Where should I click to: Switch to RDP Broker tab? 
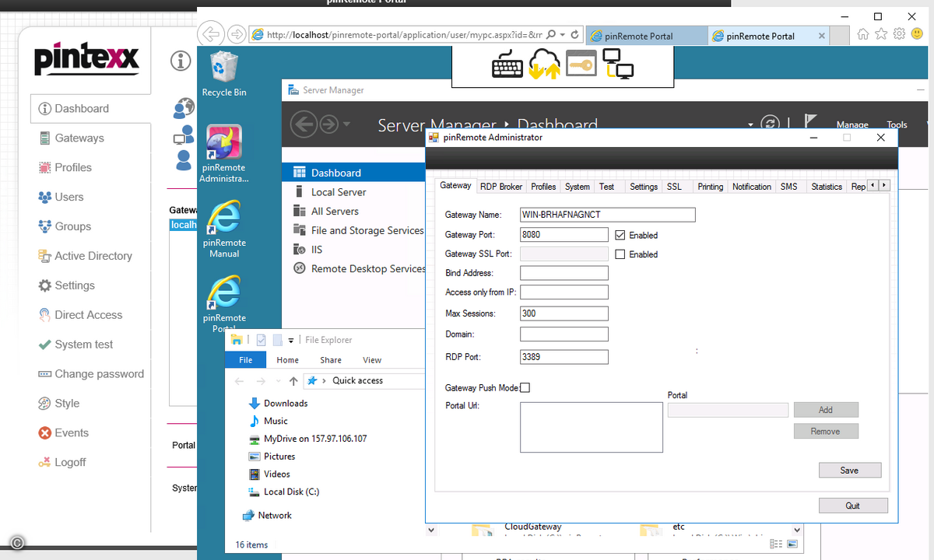coord(501,187)
